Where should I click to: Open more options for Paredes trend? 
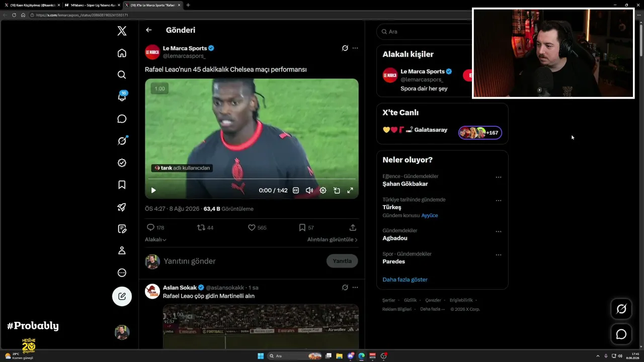[499, 255]
